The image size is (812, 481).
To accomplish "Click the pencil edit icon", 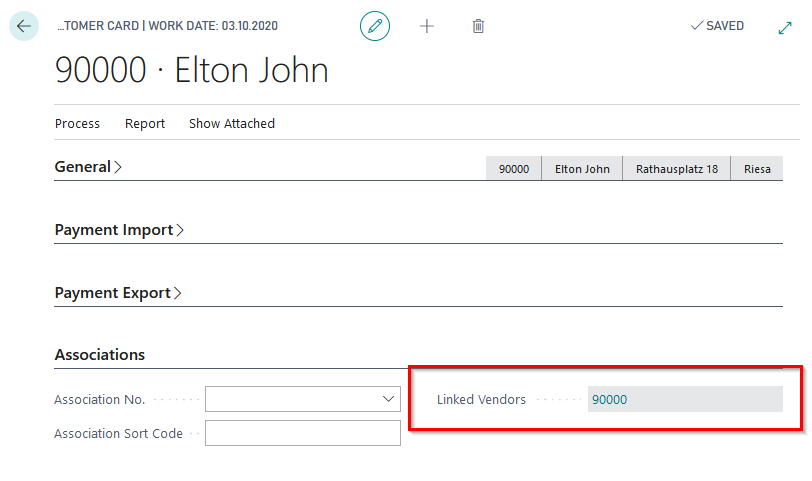I will click(375, 26).
